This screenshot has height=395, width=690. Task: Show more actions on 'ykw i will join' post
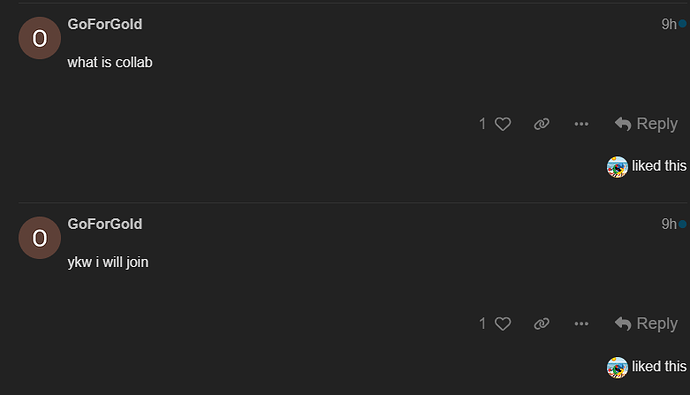click(581, 324)
